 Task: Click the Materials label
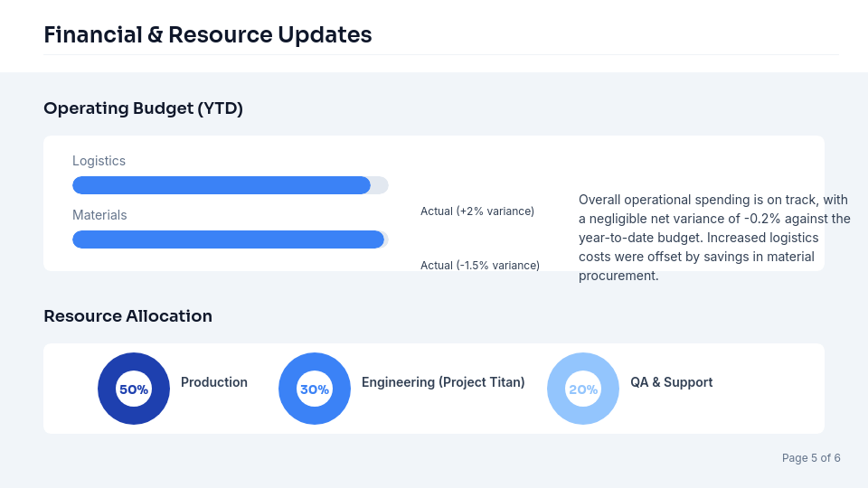tap(99, 215)
